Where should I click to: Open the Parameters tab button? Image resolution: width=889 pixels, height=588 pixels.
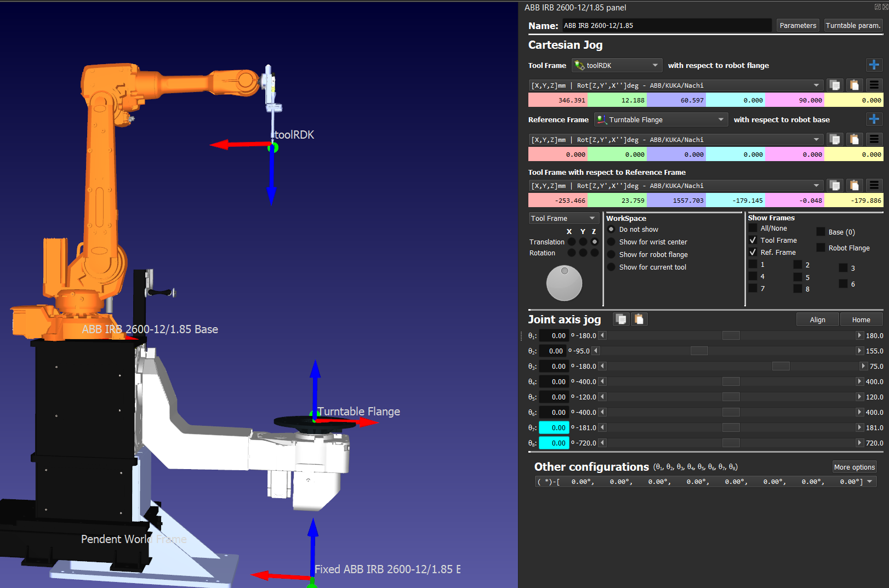(x=797, y=26)
